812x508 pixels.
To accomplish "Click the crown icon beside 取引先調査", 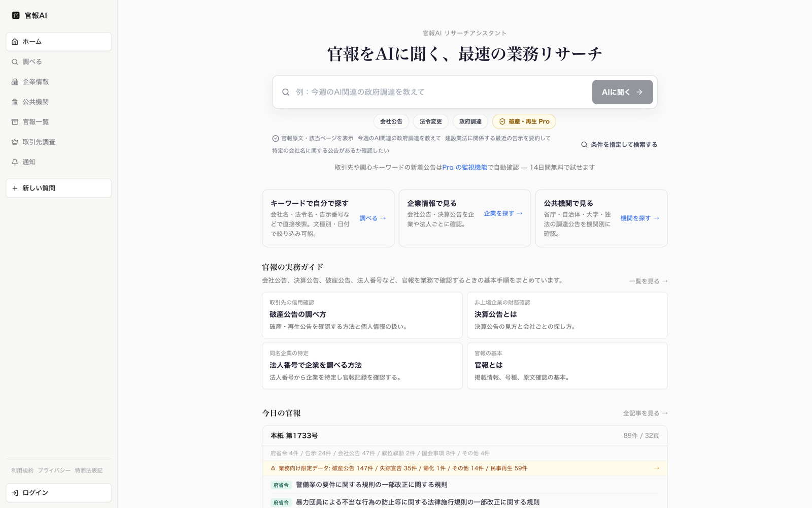I will (15, 142).
